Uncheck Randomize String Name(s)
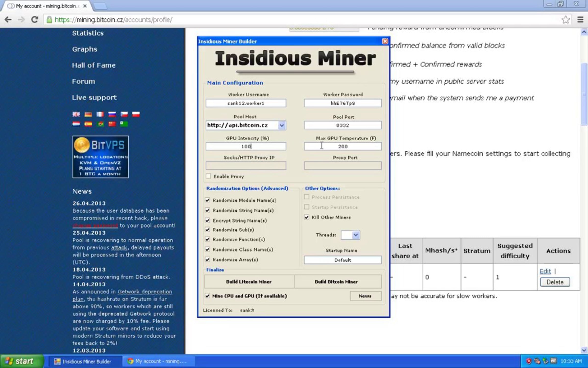This screenshot has height=368, width=588. pos(208,210)
